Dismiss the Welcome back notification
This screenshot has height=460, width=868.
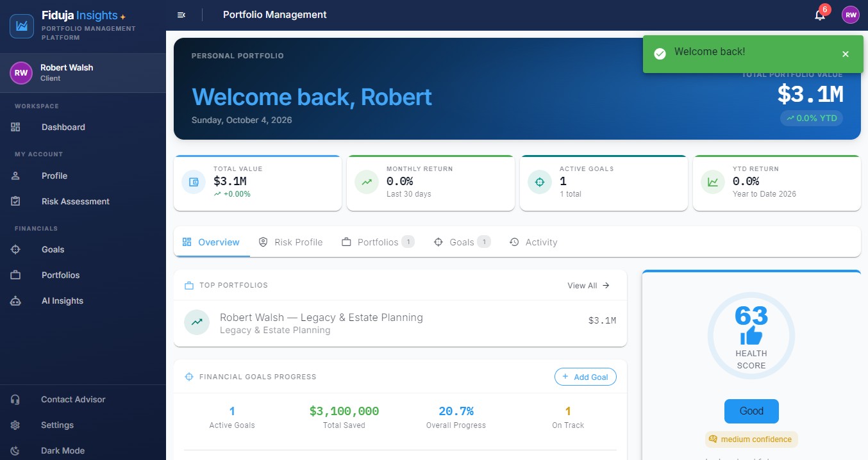pos(846,54)
